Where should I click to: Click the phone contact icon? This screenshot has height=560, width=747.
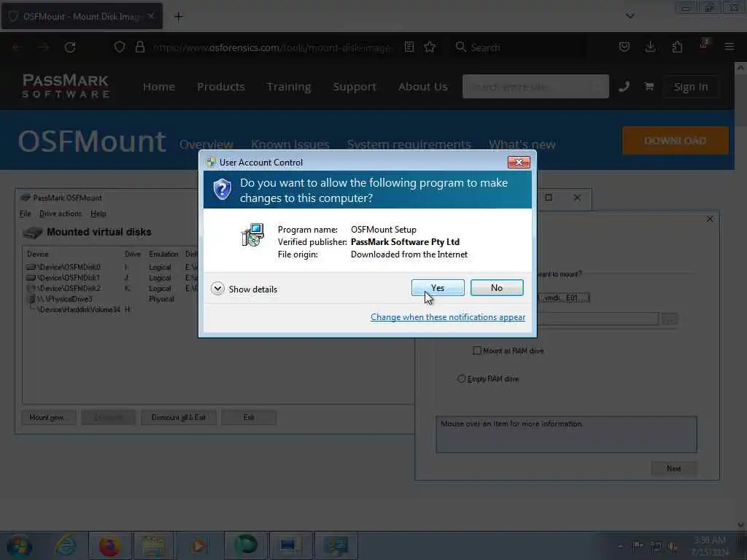coord(624,87)
